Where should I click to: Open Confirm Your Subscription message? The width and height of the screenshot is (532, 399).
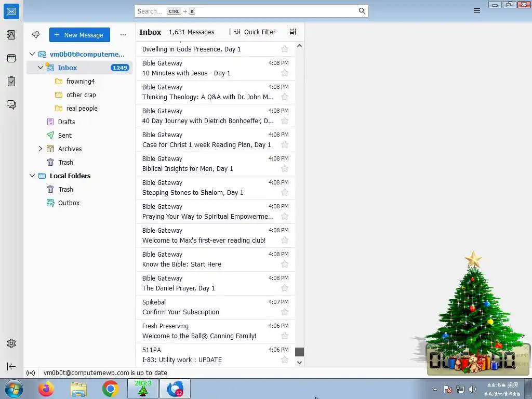[216, 307]
